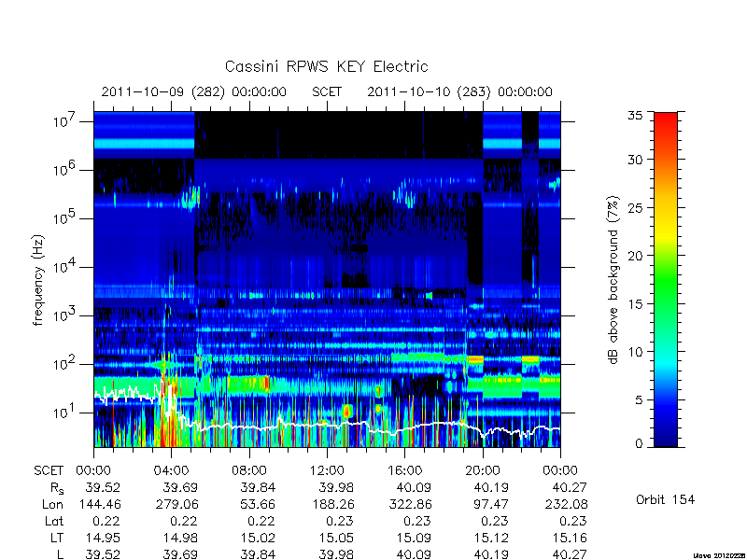
Task: Click the L row value 40.19
Action: (x=492, y=554)
